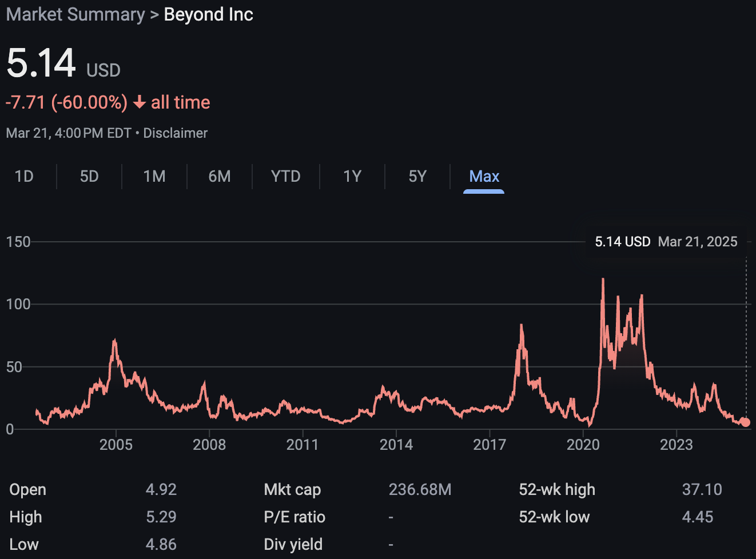Image resolution: width=756 pixels, height=559 pixels.
Task: Click the USD currency label beside the price
Action: pyautogui.click(x=104, y=70)
